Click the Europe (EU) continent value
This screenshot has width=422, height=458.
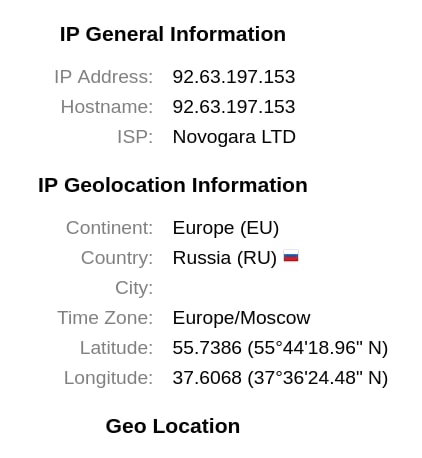pos(226,228)
